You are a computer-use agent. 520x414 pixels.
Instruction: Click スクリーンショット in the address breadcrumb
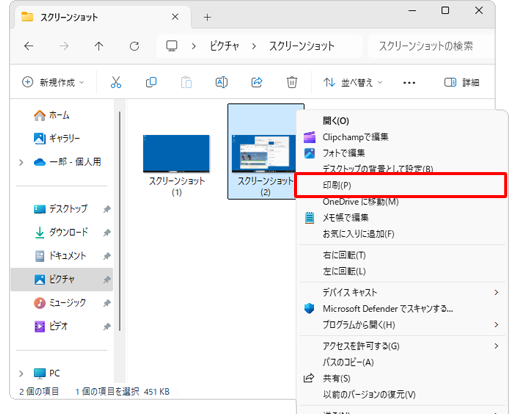(302, 46)
